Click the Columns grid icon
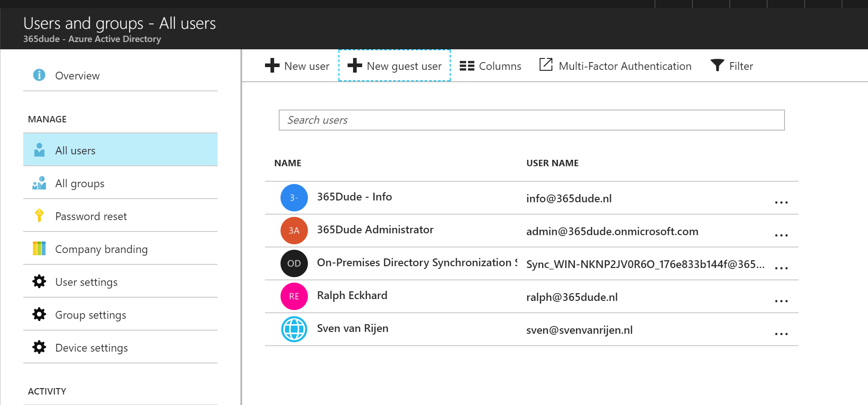 (467, 66)
